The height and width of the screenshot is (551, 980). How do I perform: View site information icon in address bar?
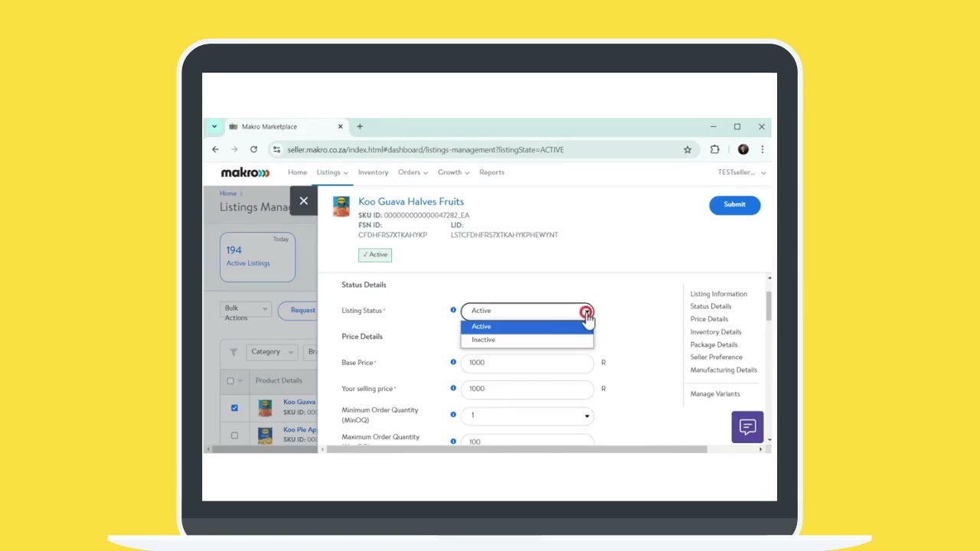[277, 149]
